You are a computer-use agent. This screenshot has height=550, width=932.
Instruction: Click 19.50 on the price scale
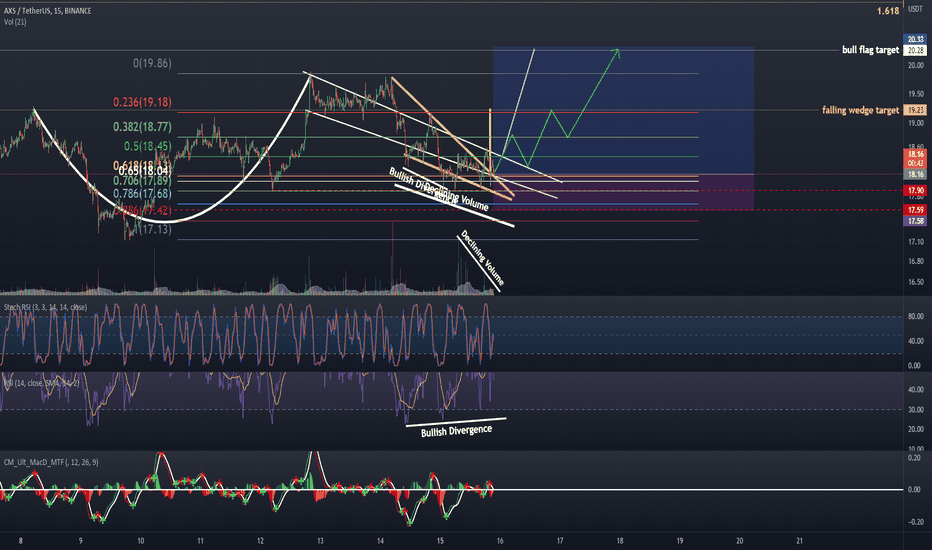tap(915, 94)
